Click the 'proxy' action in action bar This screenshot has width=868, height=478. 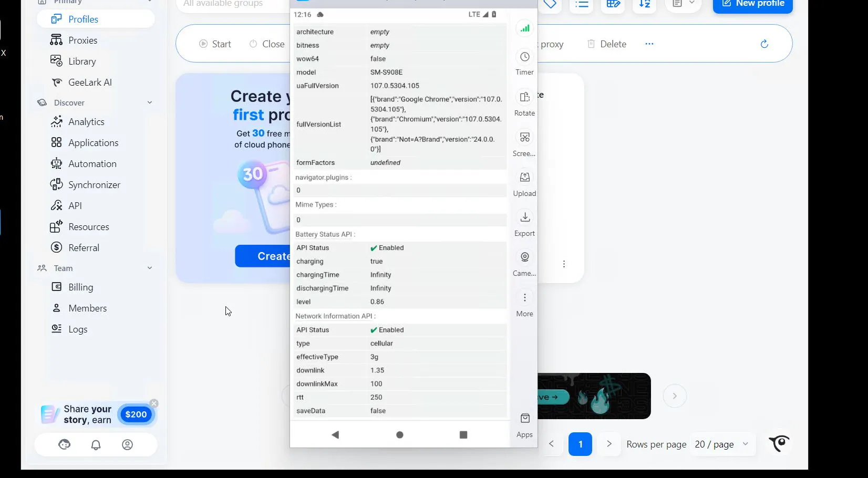coord(552,44)
